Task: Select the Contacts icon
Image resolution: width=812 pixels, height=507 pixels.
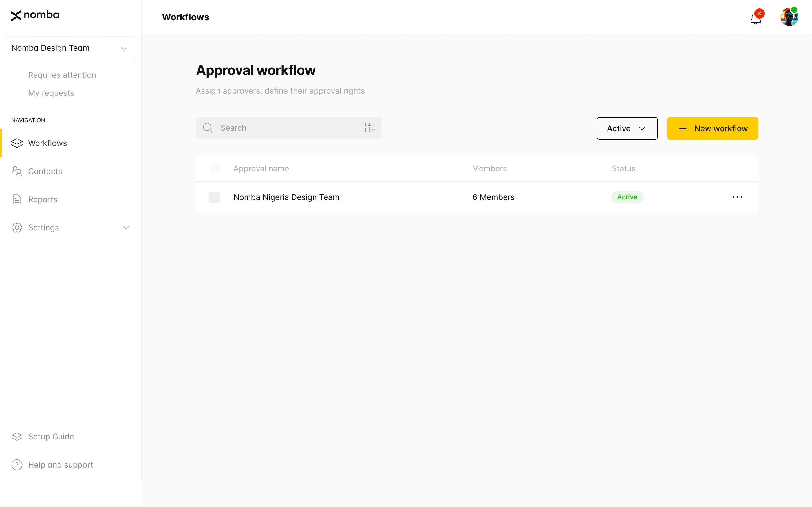Action: 17,171
